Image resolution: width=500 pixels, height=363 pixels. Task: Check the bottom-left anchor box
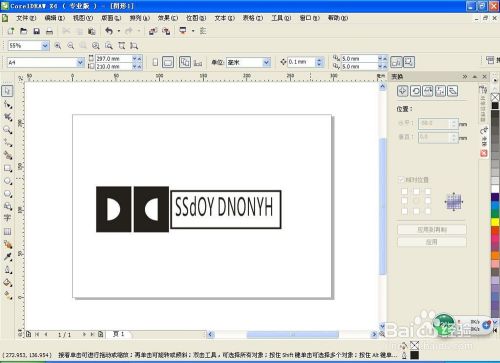(x=404, y=211)
